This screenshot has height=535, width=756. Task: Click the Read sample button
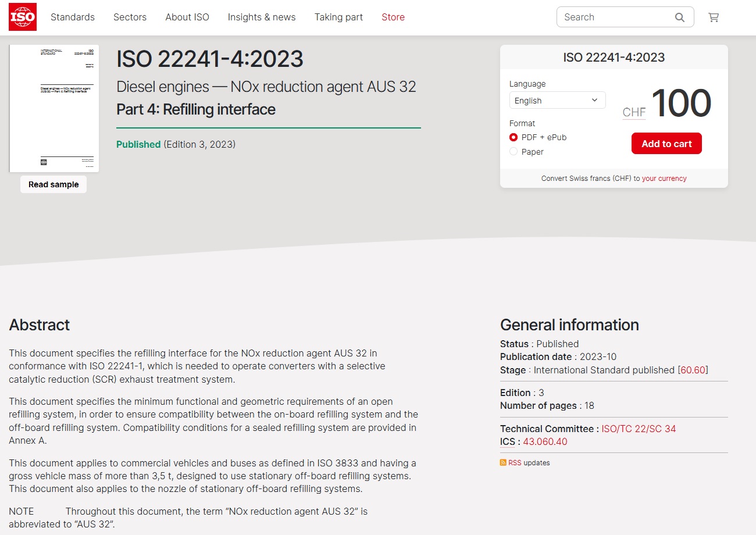point(54,184)
